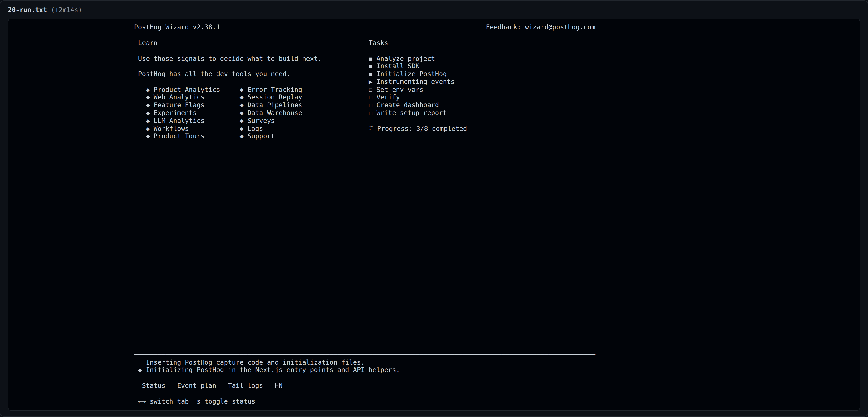Click the Progress: 3/8 completed line
Viewport: 868px width, 417px height.
pyautogui.click(x=418, y=129)
